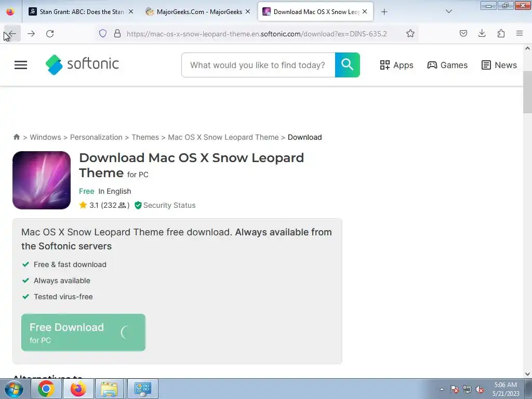Save page to Pocket icon
532x399 pixels.
[463, 33]
